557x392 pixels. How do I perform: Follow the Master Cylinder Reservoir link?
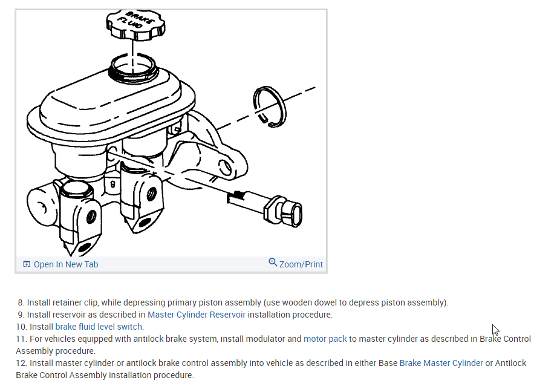point(197,315)
